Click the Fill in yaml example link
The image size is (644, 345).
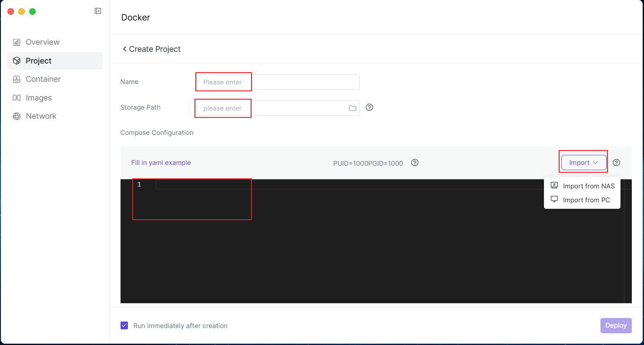click(161, 163)
